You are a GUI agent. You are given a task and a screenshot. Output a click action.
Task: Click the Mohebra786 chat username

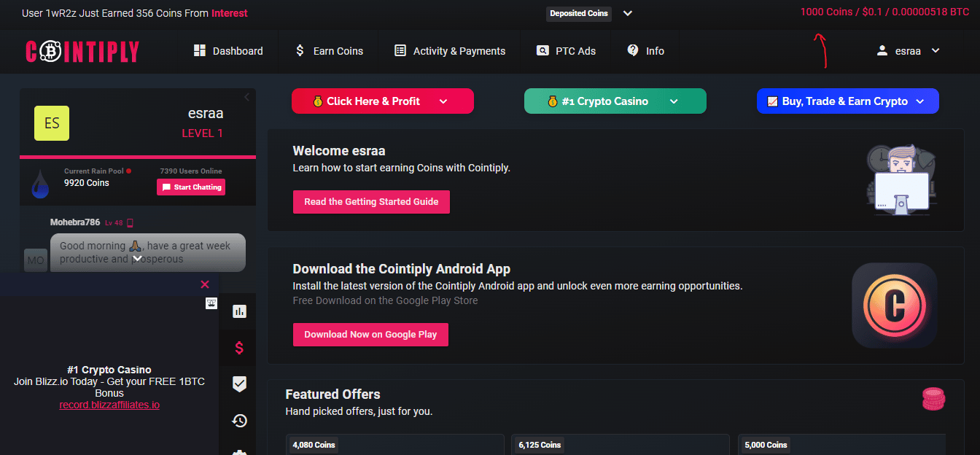click(x=75, y=222)
